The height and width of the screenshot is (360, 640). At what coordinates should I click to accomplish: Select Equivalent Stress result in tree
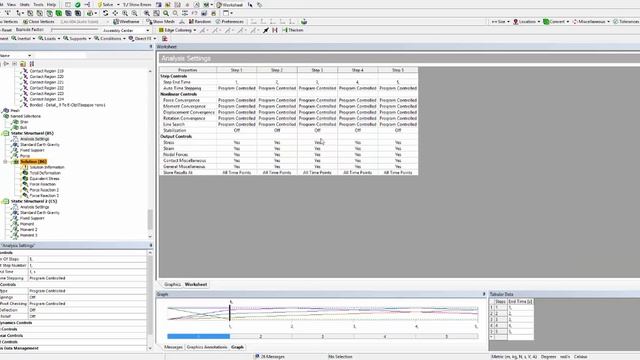click(44, 179)
